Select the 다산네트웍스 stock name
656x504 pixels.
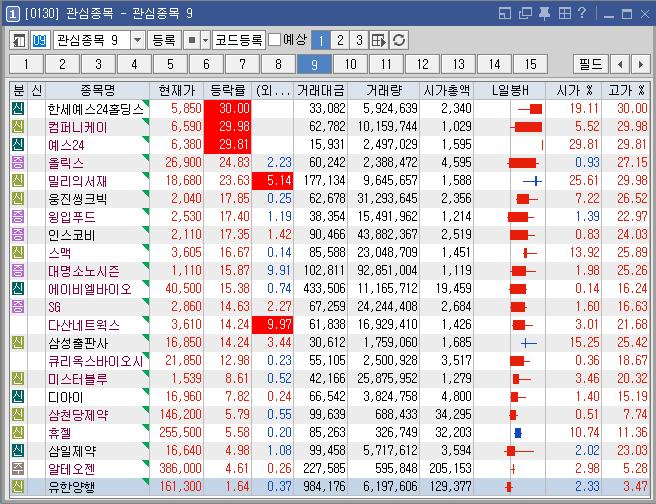click(x=84, y=325)
